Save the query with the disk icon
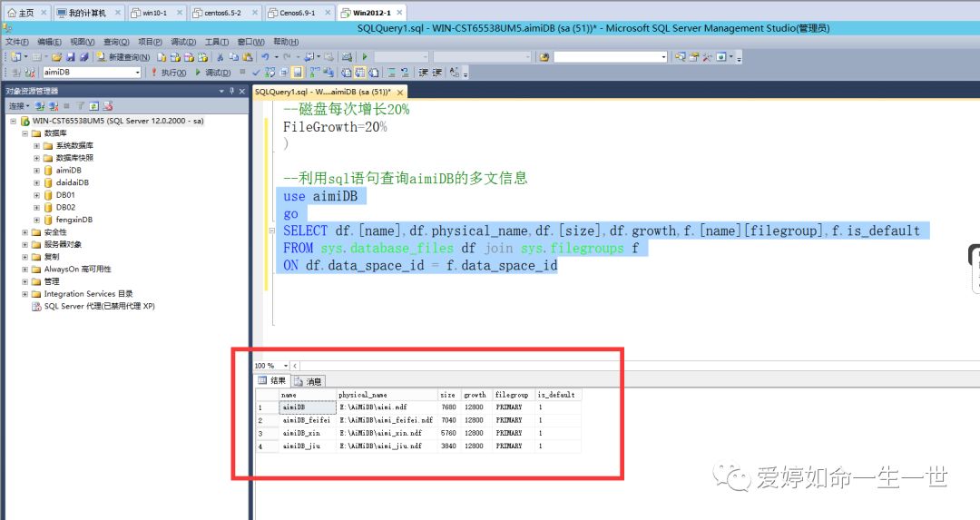 tap(71, 57)
